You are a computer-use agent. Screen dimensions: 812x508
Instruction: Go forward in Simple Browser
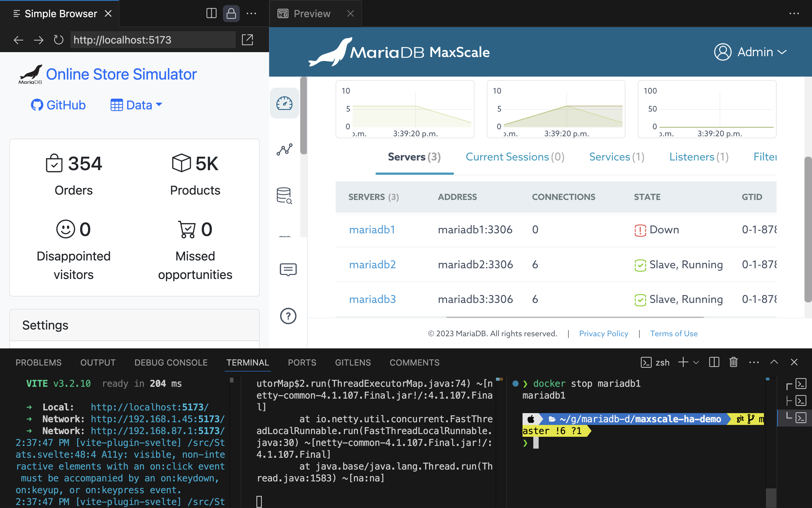(39, 40)
